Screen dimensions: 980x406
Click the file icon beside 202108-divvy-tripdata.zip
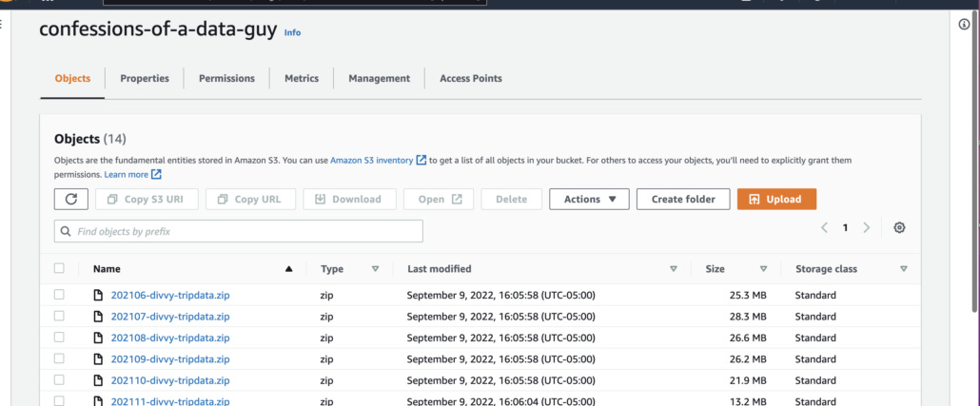point(97,338)
